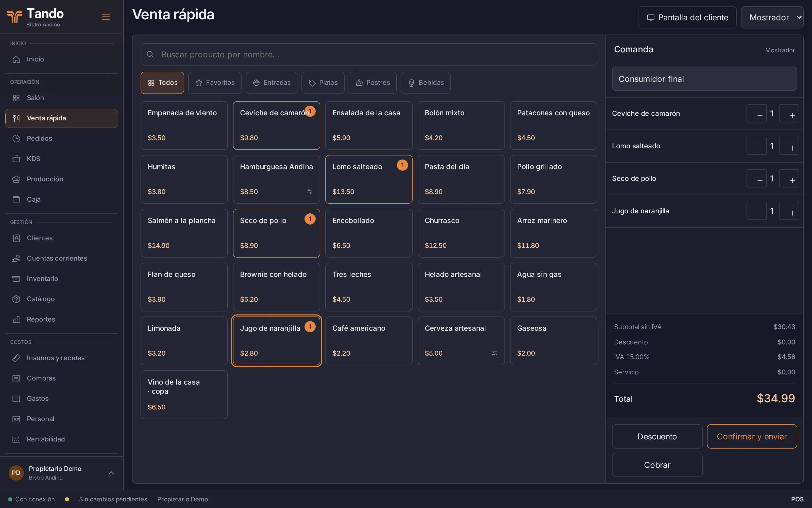Screen dimensions: 812x508
Task: Add Café americano to order
Action: [x=369, y=341]
